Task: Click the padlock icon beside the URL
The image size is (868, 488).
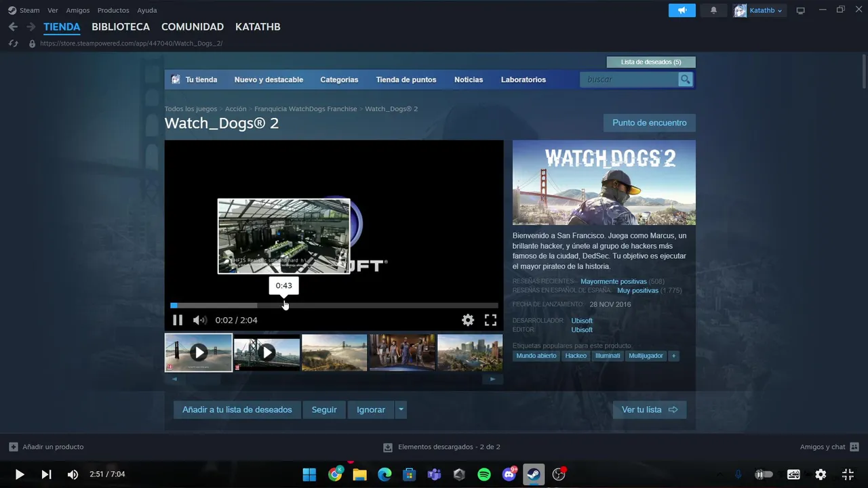Action: 32,43
